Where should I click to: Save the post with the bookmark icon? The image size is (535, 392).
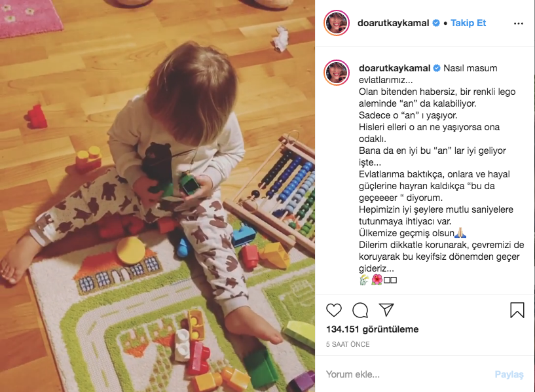click(x=517, y=310)
